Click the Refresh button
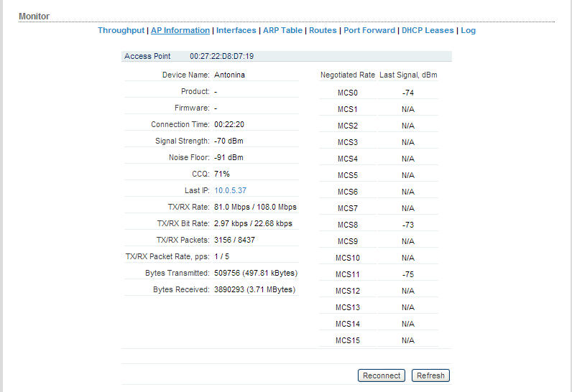Viewport: 572px width, 392px height. click(x=430, y=375)
